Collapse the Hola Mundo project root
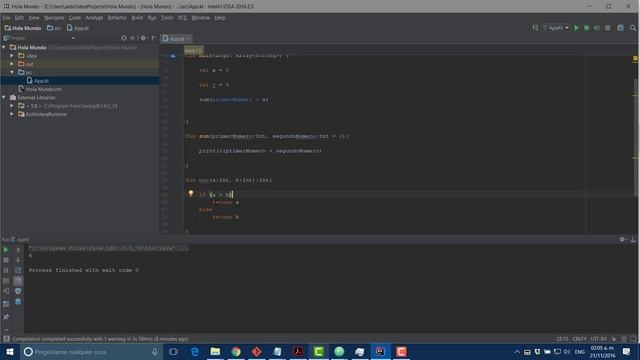The height and width of the screenshot is (360, 640). (x=4, y=47)
